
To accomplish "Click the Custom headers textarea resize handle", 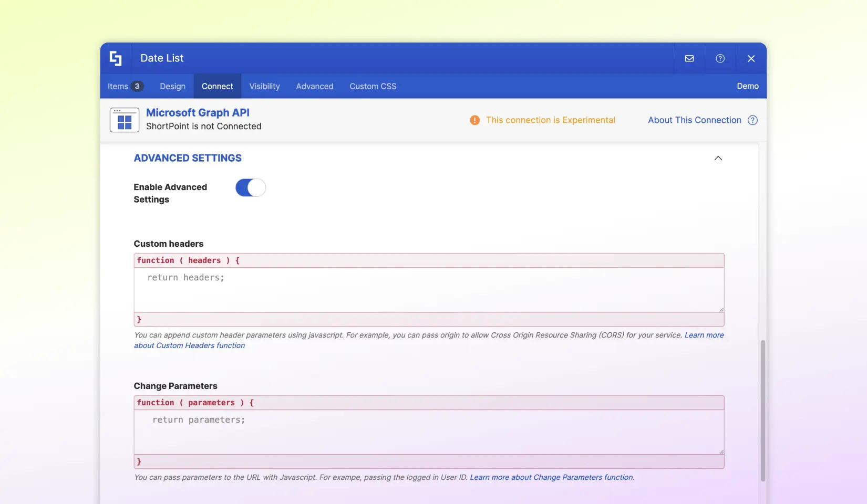I will (x=721, y=309).
